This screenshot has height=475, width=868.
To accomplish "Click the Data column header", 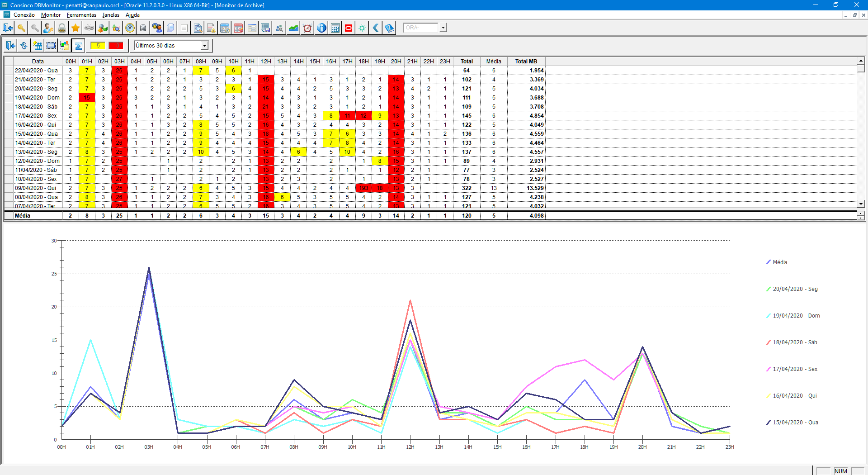I will (x=38, y=62).
